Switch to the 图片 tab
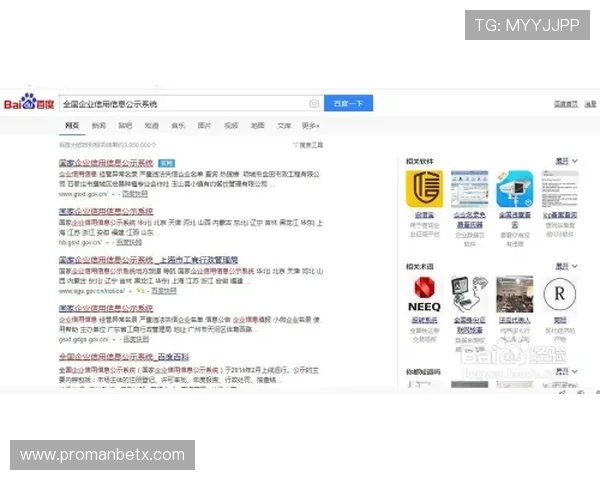 [204, 125]
